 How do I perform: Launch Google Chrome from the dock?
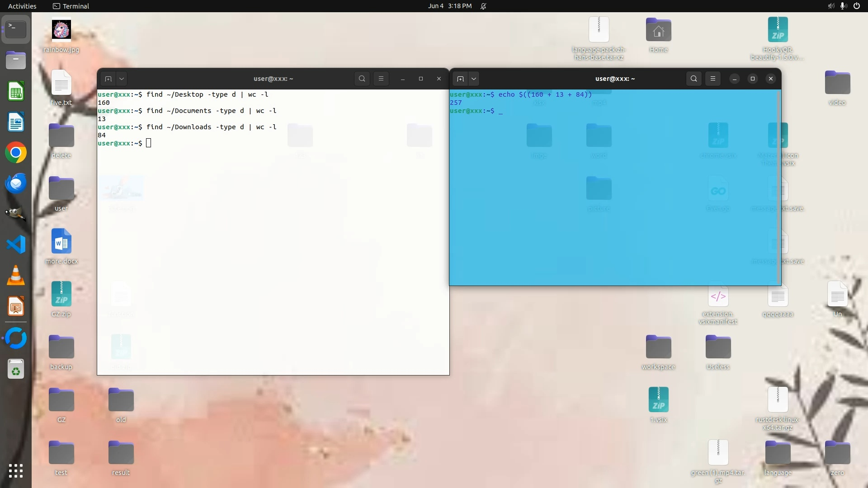tap(16, 153)
